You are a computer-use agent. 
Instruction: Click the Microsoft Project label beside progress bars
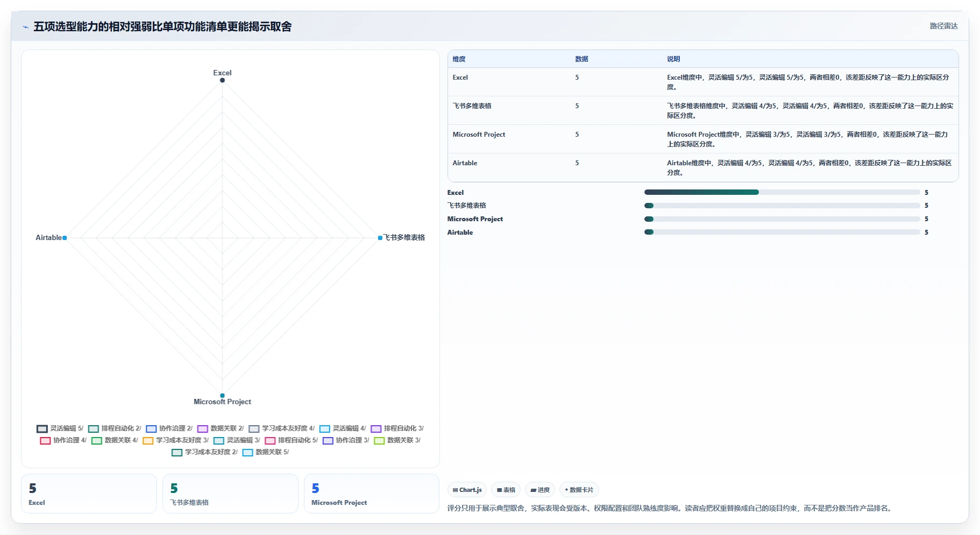475,219
